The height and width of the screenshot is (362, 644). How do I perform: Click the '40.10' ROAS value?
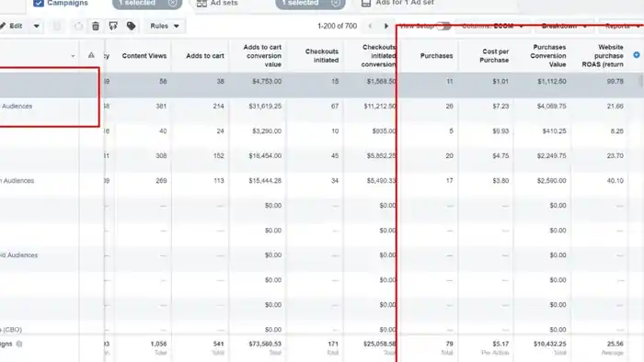615,181
